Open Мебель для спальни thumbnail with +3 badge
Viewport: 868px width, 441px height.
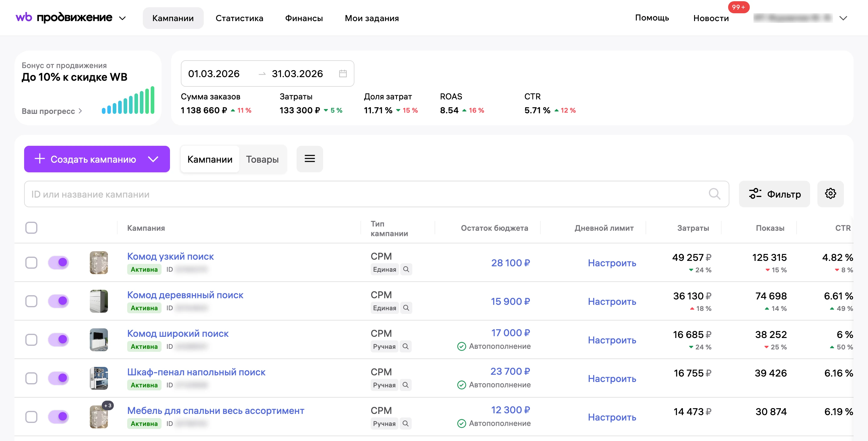tap(99, 417)
